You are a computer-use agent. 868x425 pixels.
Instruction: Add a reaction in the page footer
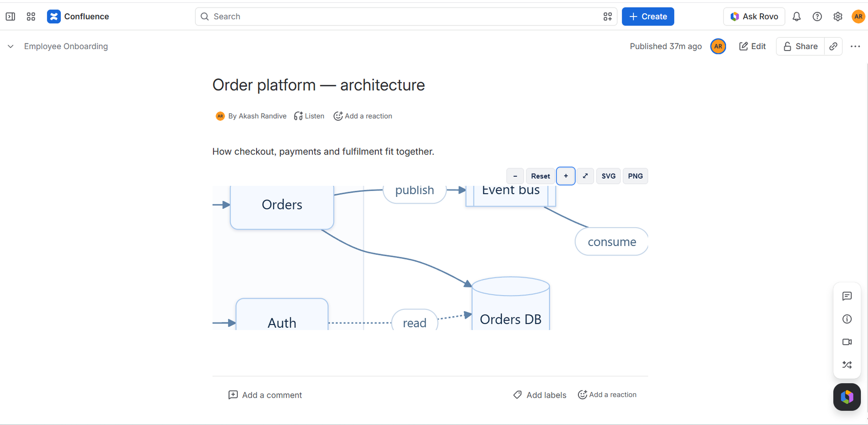607,395
